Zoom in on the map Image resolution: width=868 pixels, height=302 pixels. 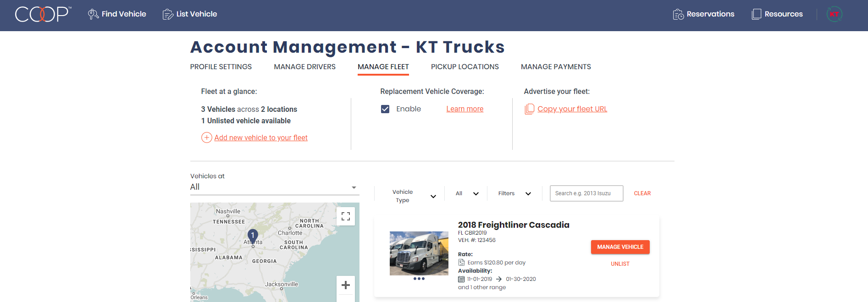(x=346, y=285)
